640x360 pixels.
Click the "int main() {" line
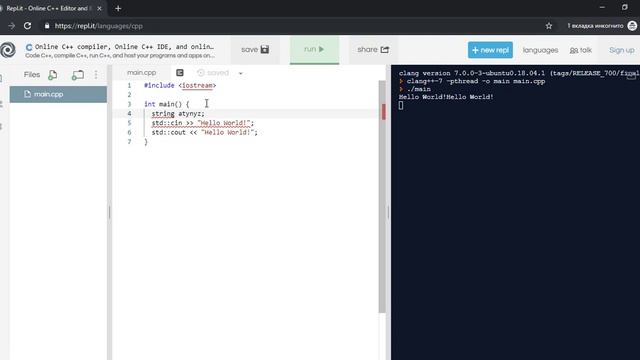[x=167, y=104]
